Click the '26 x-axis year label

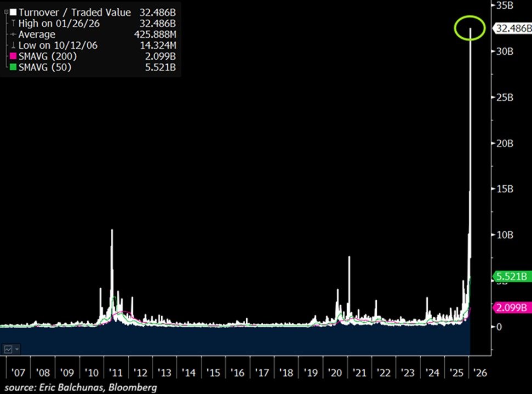click(x=480, y=373)
